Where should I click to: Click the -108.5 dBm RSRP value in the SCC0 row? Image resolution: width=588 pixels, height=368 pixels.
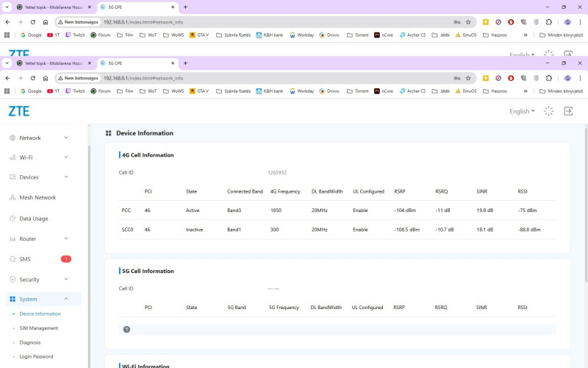coord(407,230)
